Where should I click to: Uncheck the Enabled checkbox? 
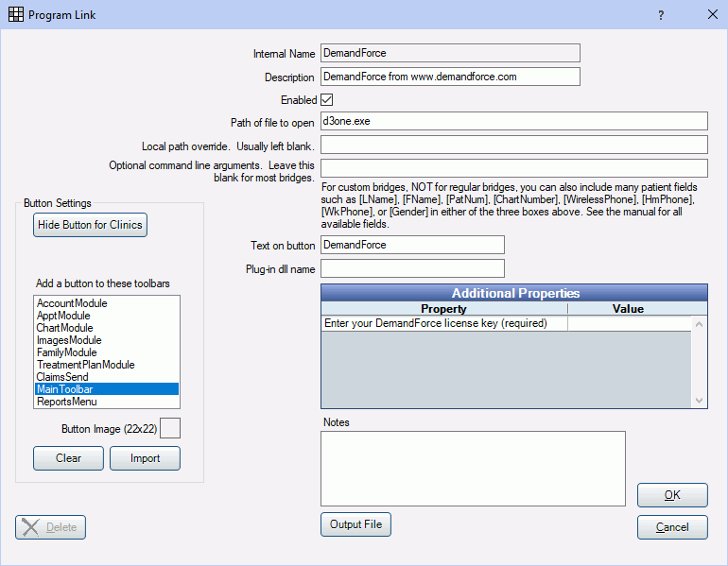pos(327,100)
